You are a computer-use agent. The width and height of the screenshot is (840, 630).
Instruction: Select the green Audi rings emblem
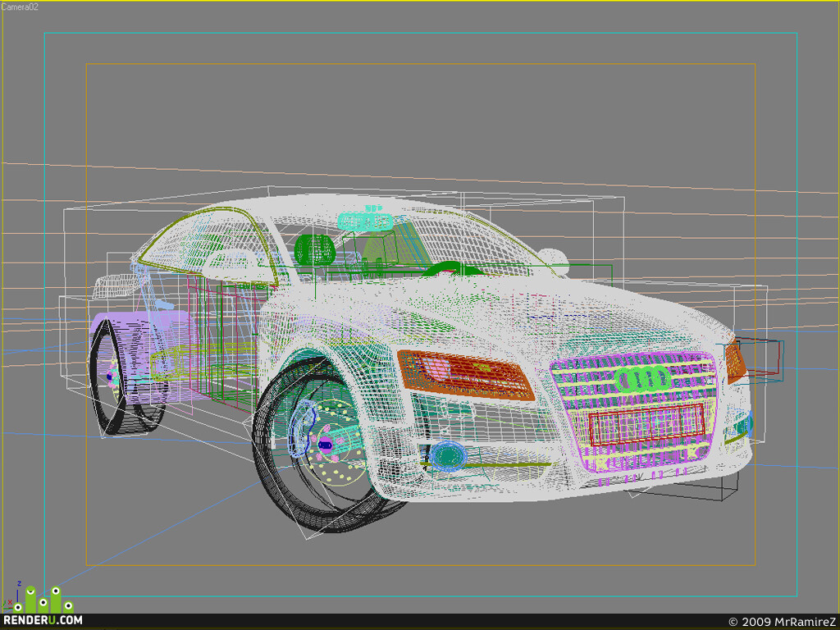pos(642,379)
